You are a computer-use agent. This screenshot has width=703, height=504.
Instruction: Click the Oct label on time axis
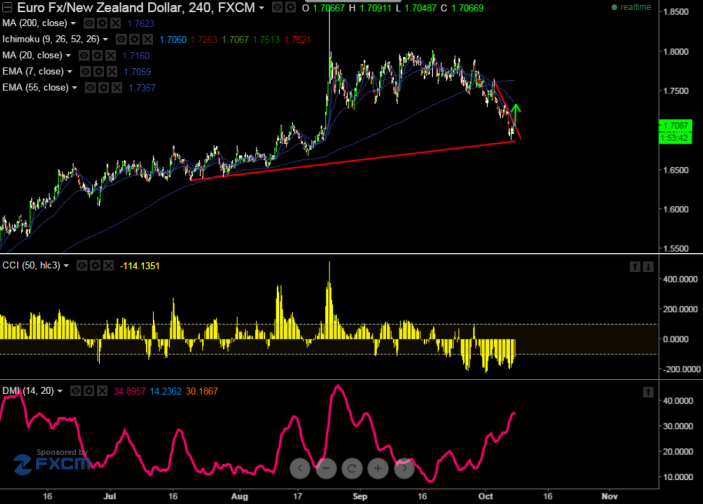tap(486, 496)
